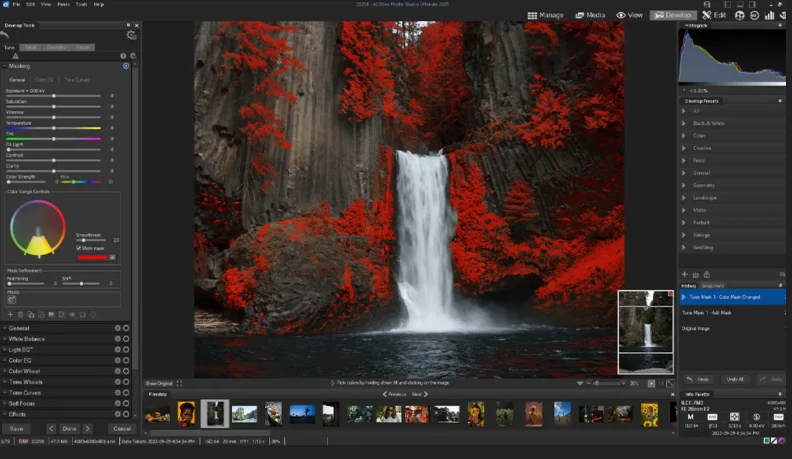Viewport: 792px width, 459px height.
Task: Collapse the Masking group
Action: tap(5, 66)
